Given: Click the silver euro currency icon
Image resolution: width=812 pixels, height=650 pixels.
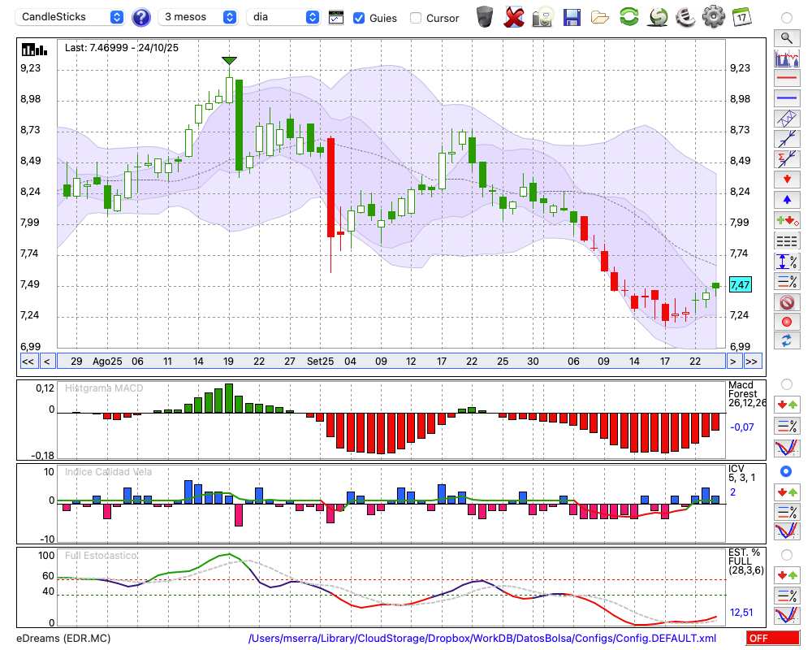Looking at the screenshot, I should click(685, 17).
